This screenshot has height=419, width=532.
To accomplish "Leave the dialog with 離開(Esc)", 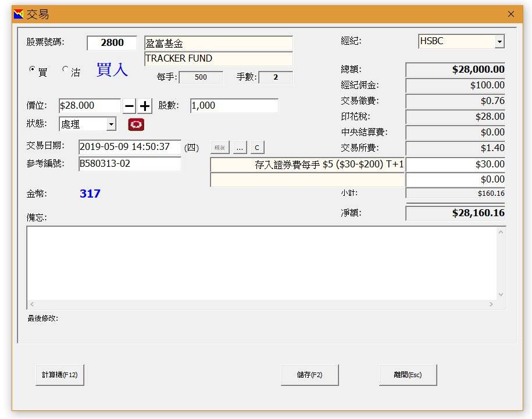I will click(408, 375).
